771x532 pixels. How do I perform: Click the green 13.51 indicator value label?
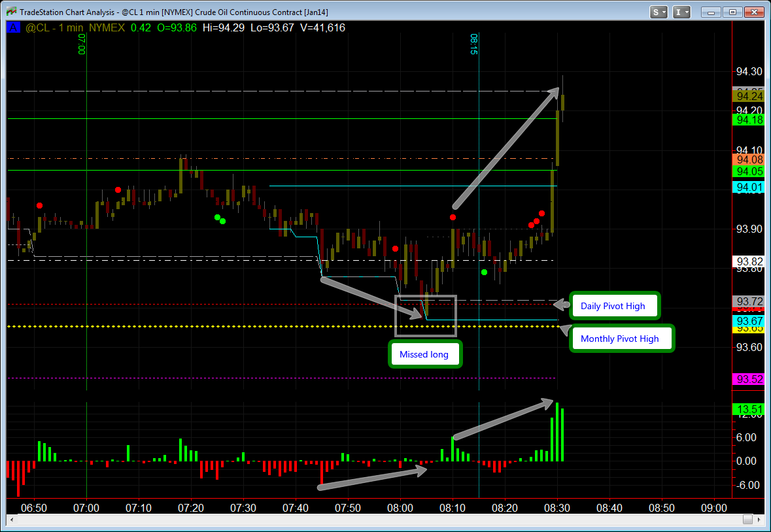748,410
